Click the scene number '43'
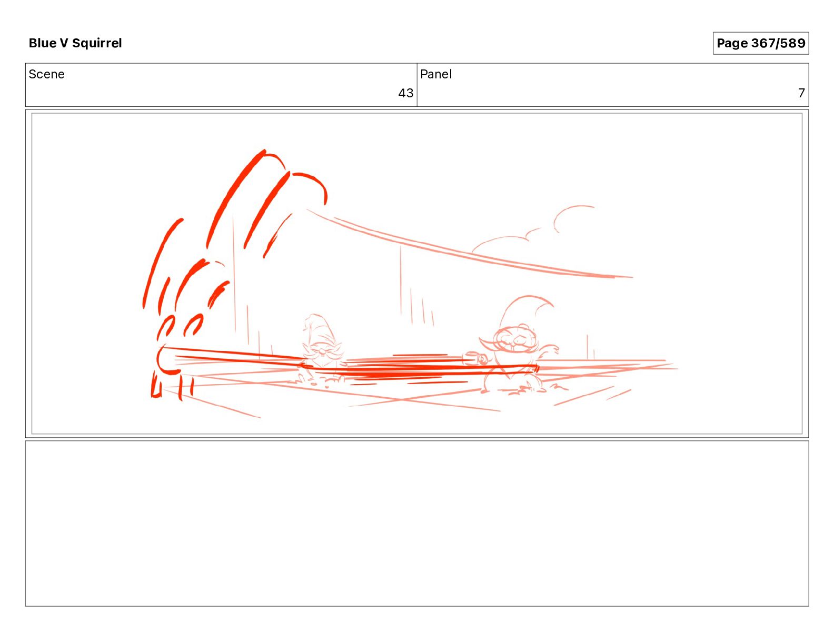834x644 pixels. [405, 93]
